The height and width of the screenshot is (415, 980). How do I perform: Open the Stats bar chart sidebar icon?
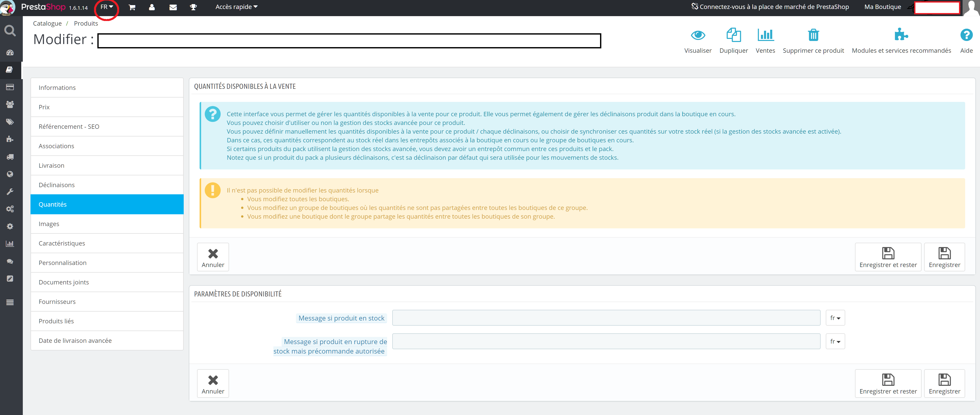(10, 244)
